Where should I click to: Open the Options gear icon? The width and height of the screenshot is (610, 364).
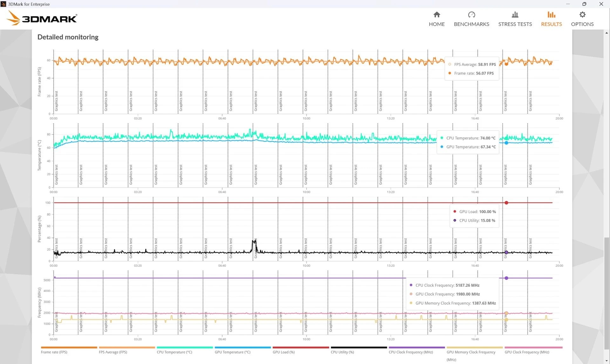[582, 15]
